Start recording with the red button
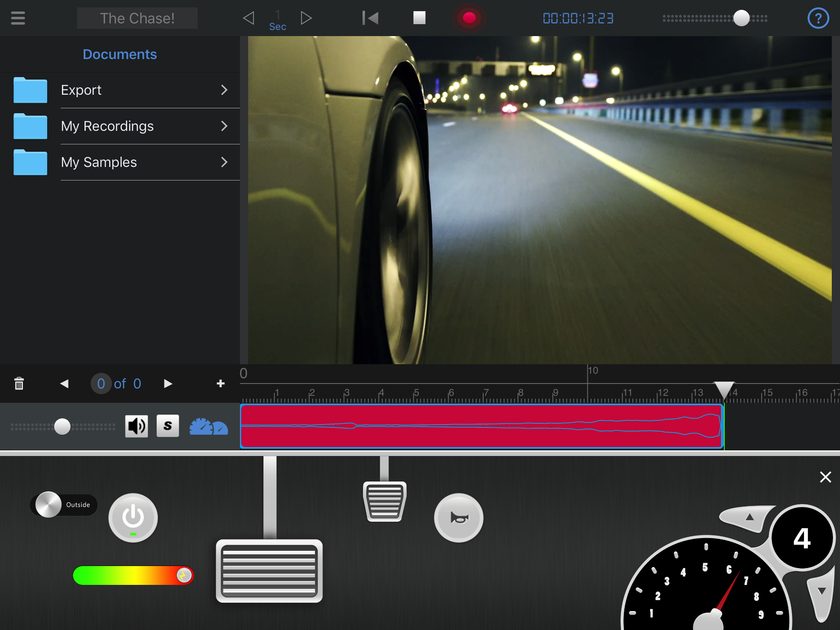This screenshot has height=630, width=840. pyautogui.click(x=469, y=18)
